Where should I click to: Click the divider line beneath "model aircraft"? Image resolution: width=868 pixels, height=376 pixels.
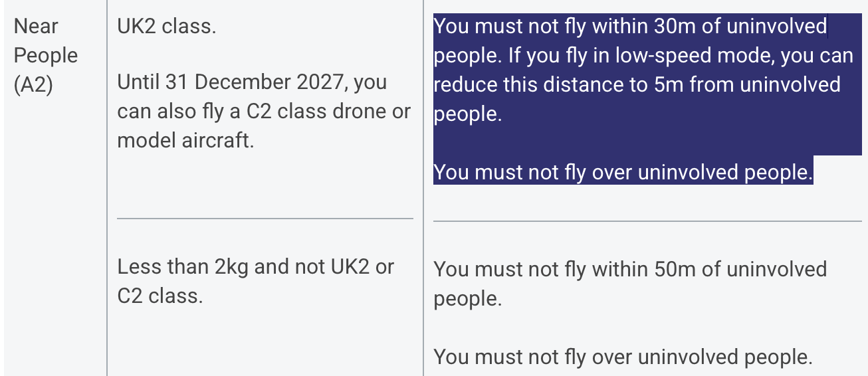[x=265, y=218]
